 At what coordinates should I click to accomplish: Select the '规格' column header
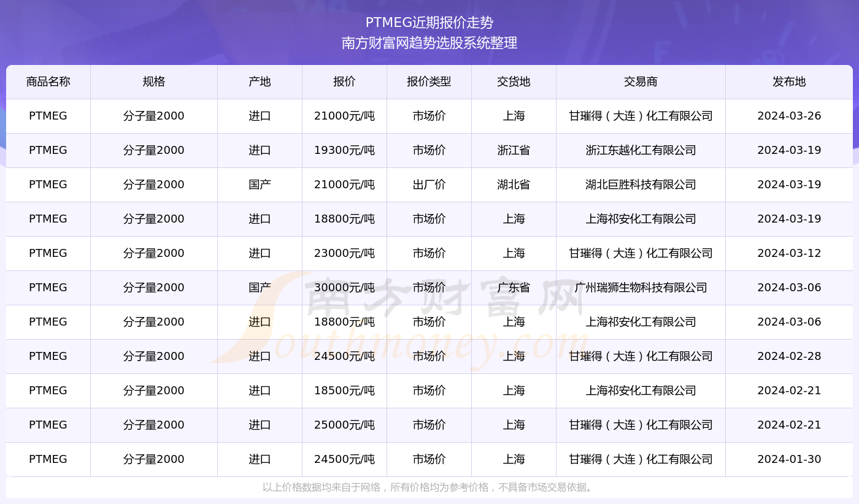[x=154, y=82]
